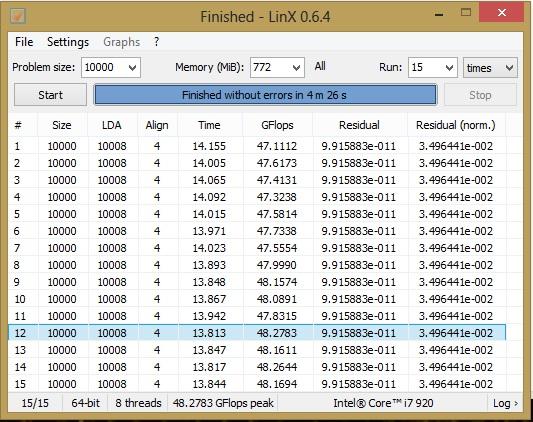This screenshot has width=533, height=422.
Task: Expand the Memory (MiB) dropdown
Action: click(x=296, y=68)
